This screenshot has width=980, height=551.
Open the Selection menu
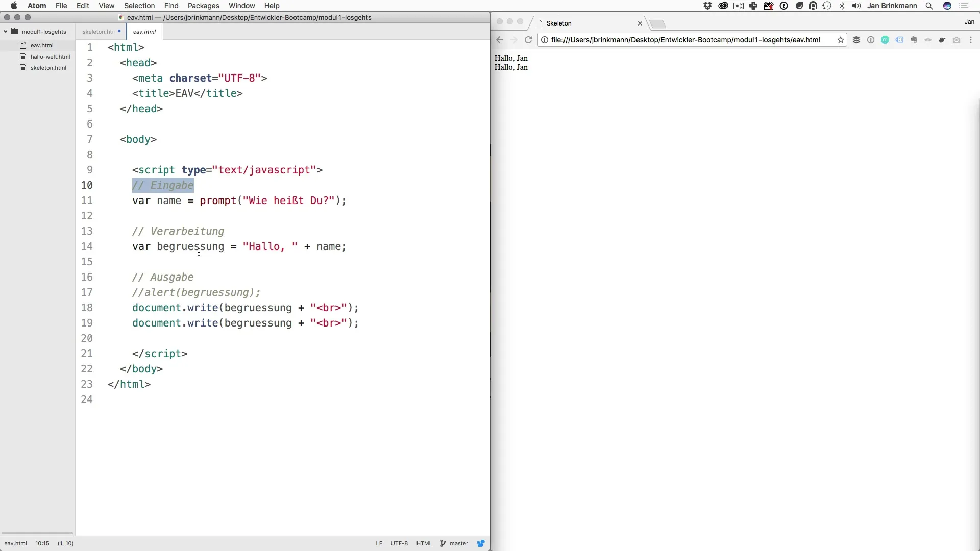pos(139,6)
